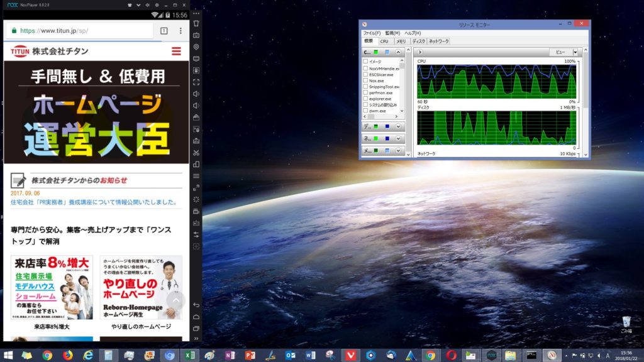Expand the disk section in the overview
Viewport: 644px width, 362px height.
point(397,126)
